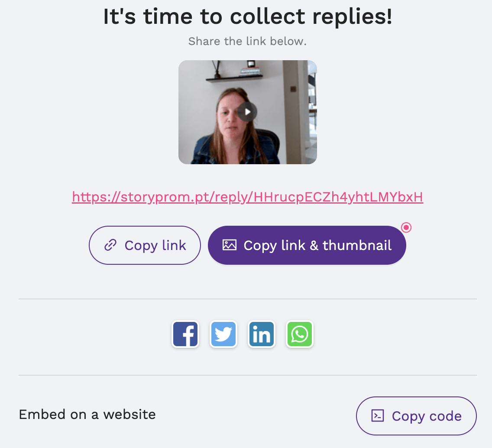Click the "Copy link" button

(x=145, y=245)
